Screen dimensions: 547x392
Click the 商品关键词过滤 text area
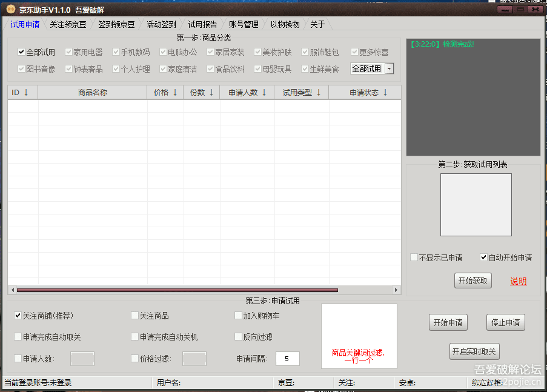[x=359, y=336]
